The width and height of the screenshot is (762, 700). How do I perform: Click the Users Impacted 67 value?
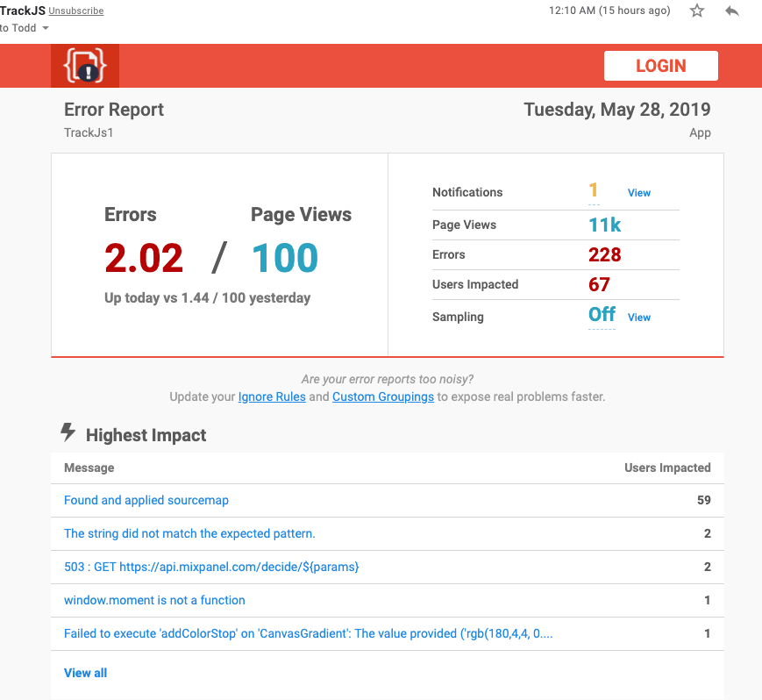coord(599,284)
